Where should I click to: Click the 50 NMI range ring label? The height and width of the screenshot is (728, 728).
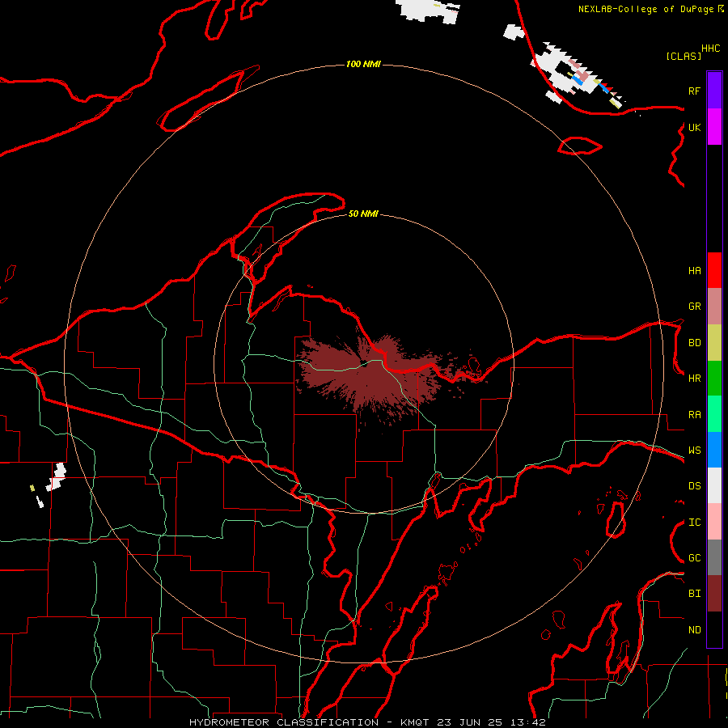[363, 214]
